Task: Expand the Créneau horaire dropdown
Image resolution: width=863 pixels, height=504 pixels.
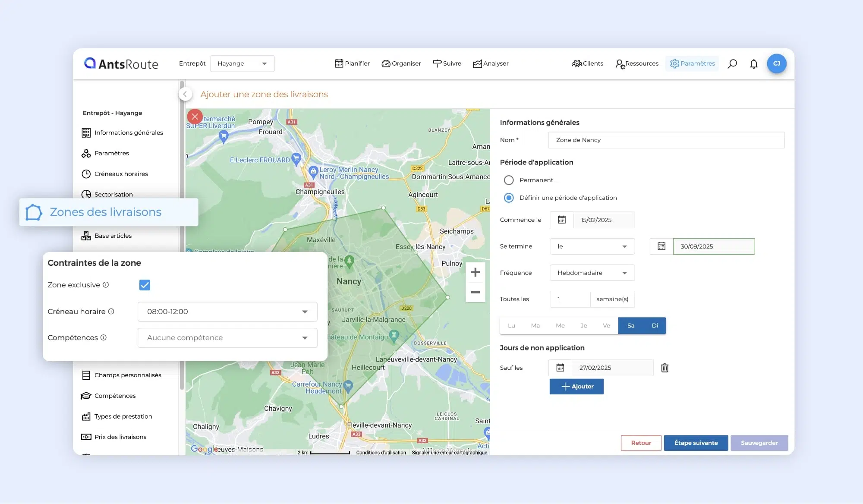Action: [x=227, y=312]
